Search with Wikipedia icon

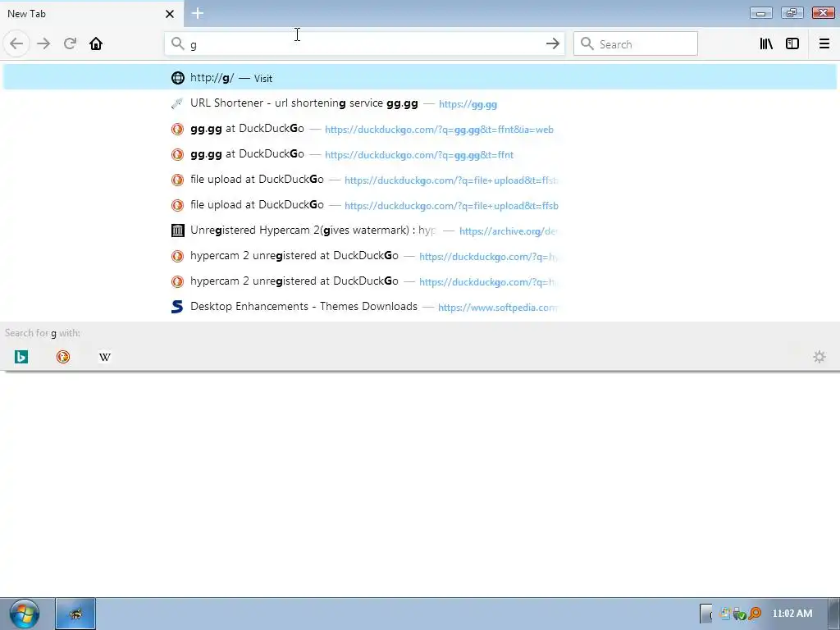(105, 357)
